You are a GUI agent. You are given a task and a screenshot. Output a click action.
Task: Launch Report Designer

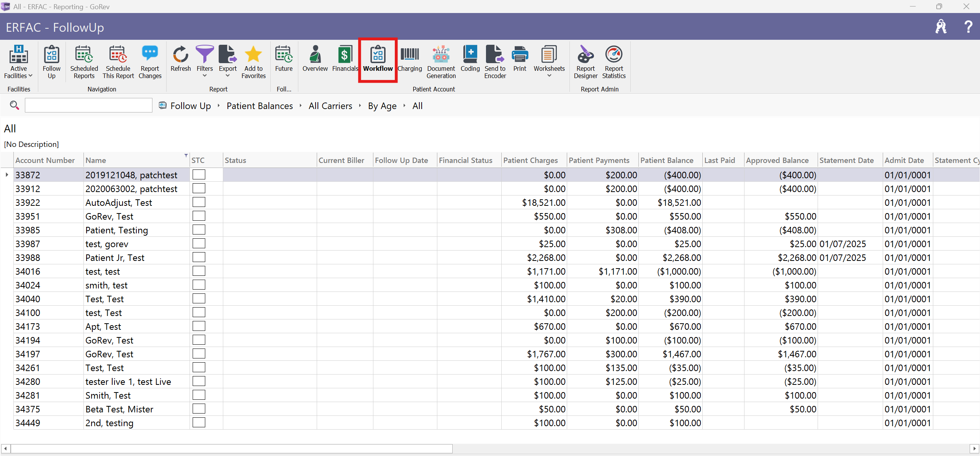(x=586, y=62)
